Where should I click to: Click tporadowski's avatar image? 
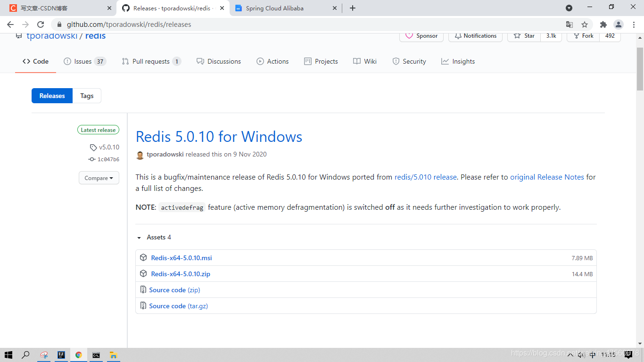click(x=140, y=155)
